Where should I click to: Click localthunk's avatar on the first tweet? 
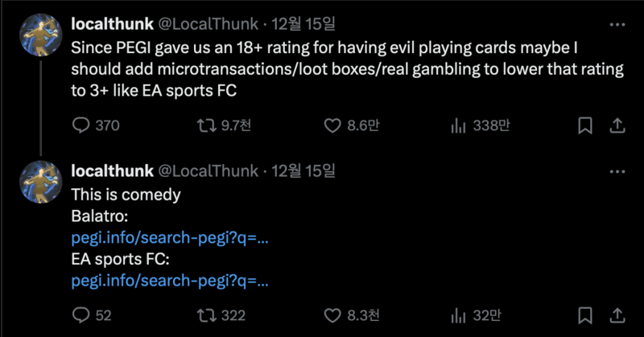click(41, 35)
